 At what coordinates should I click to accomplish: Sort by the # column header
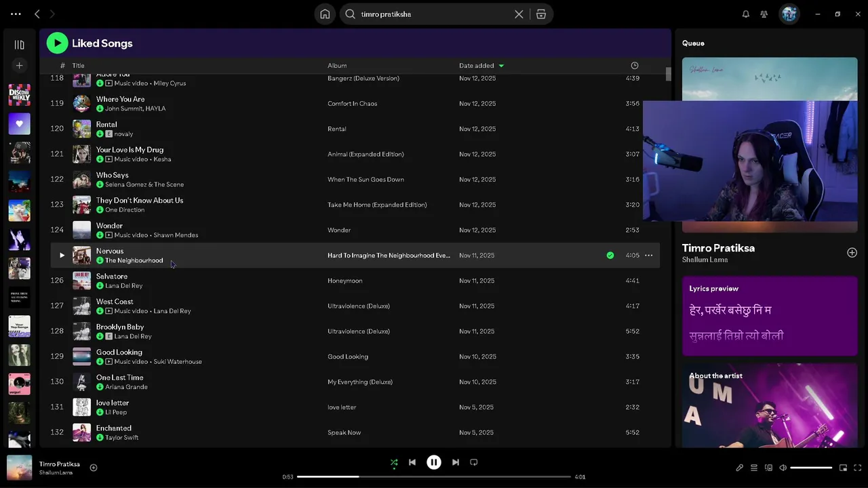click(x=62, y=66)
